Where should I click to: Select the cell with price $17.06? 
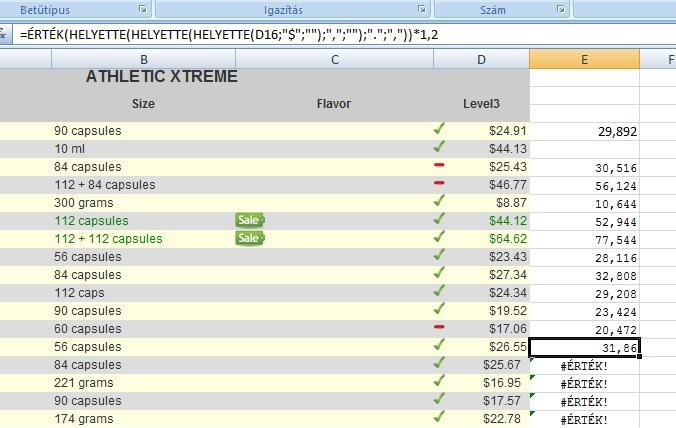(x=482, y=329)
